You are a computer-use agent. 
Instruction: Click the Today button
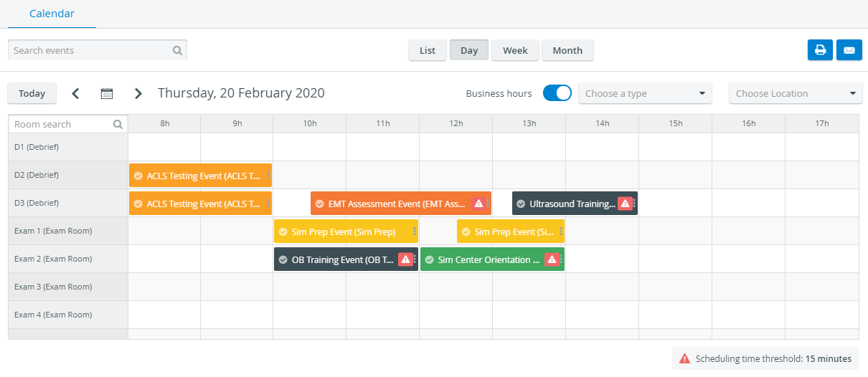(32, 93)
